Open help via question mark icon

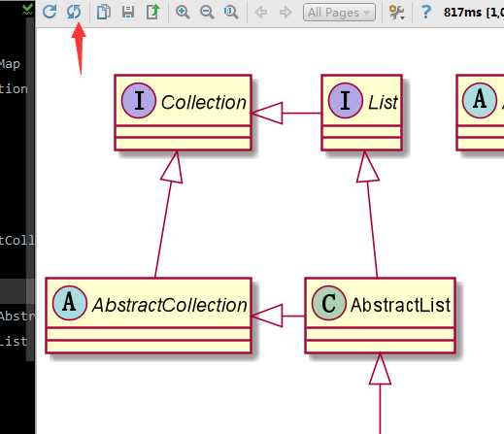pyautogui.click(x=426, y=12)
